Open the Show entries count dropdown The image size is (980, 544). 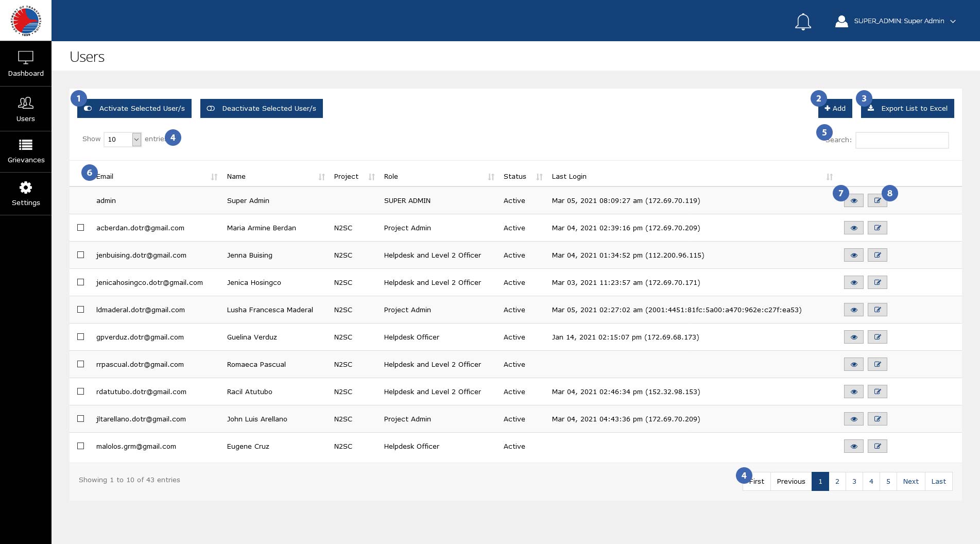coord(123,140)
